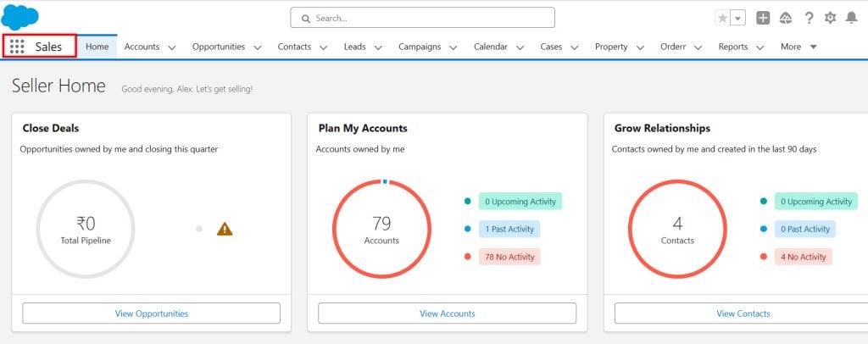Open the Setup gear icon
Screen dimensions: 868x344
[830, 19]
